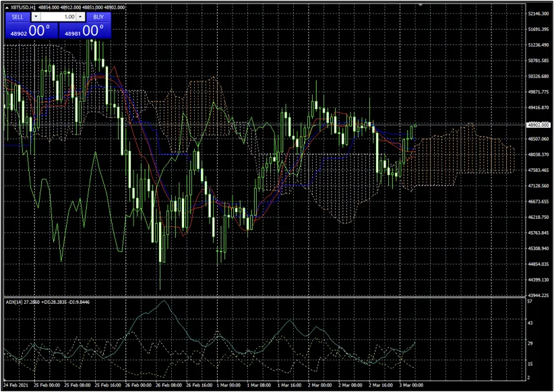Click ADX scale value 29
This screenshot has height=392, width=554.
[530, 344]
